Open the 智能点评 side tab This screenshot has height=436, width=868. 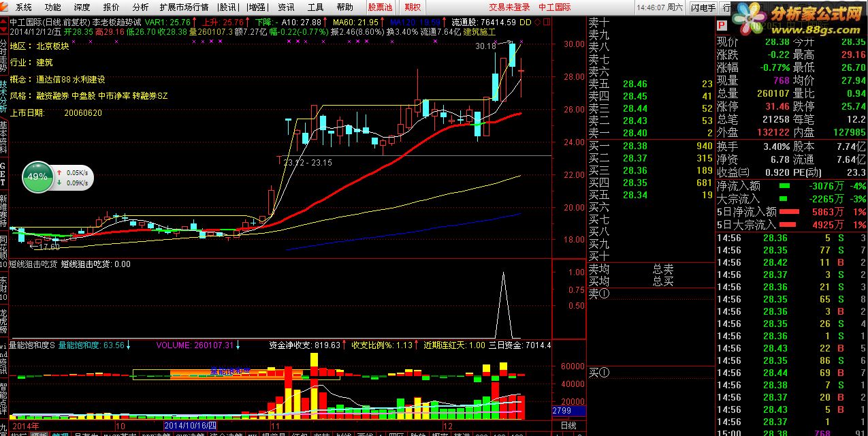(3, 398)
